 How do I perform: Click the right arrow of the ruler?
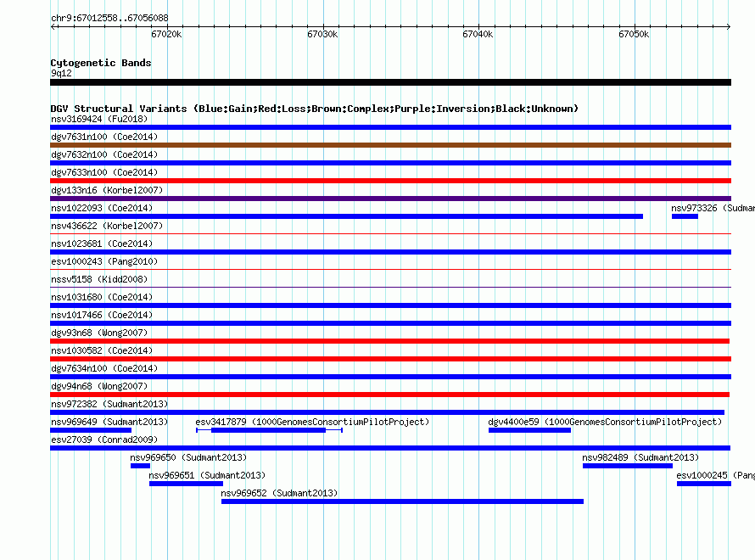point(729,26)
